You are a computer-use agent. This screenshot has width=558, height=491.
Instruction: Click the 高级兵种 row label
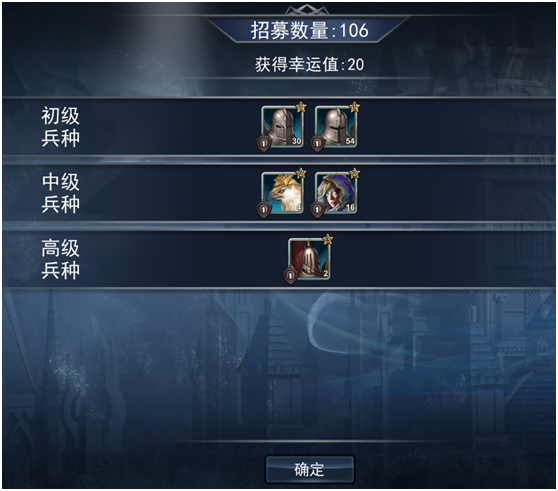click(x=60, y=259)
